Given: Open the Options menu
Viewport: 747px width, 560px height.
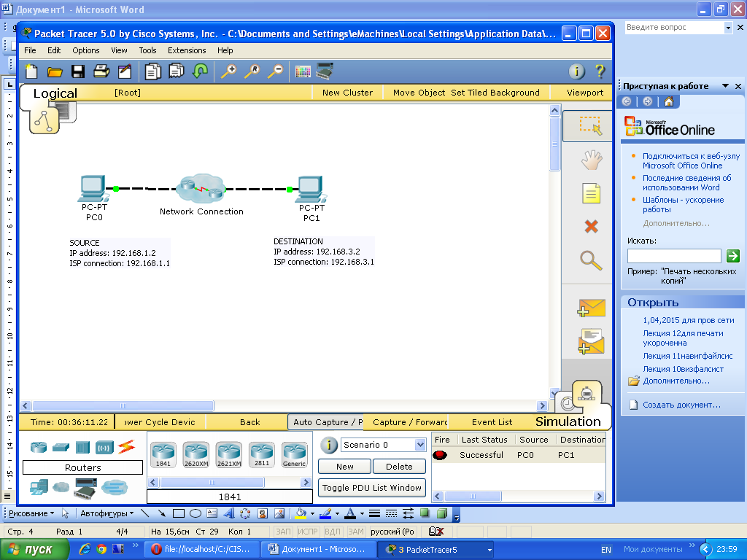Looking at the screenshot, I should (x=86, y=50).
